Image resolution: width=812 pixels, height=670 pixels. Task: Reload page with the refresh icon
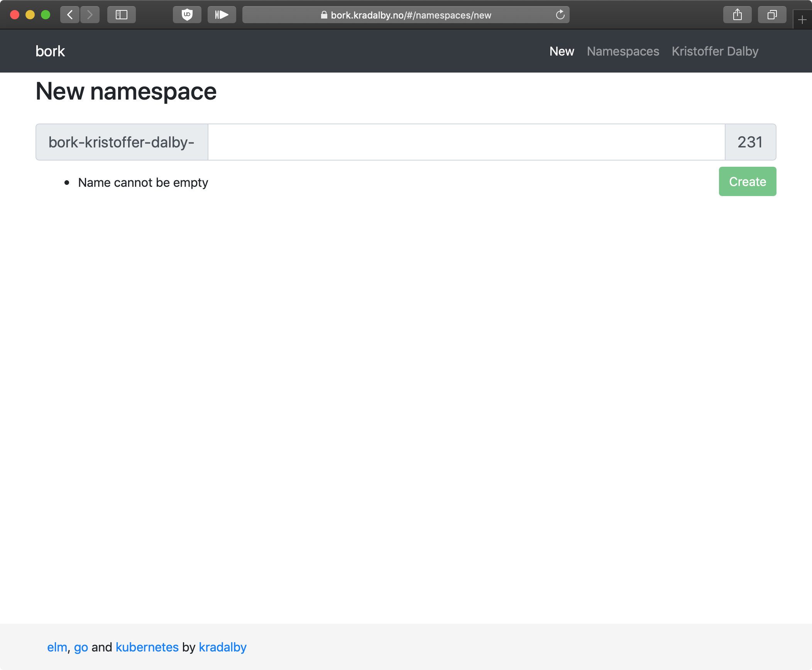click(x=560, y=15)
